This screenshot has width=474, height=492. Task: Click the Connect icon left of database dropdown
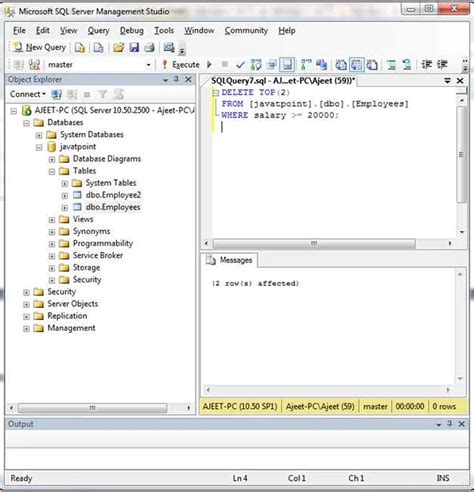tap(19, 65)
